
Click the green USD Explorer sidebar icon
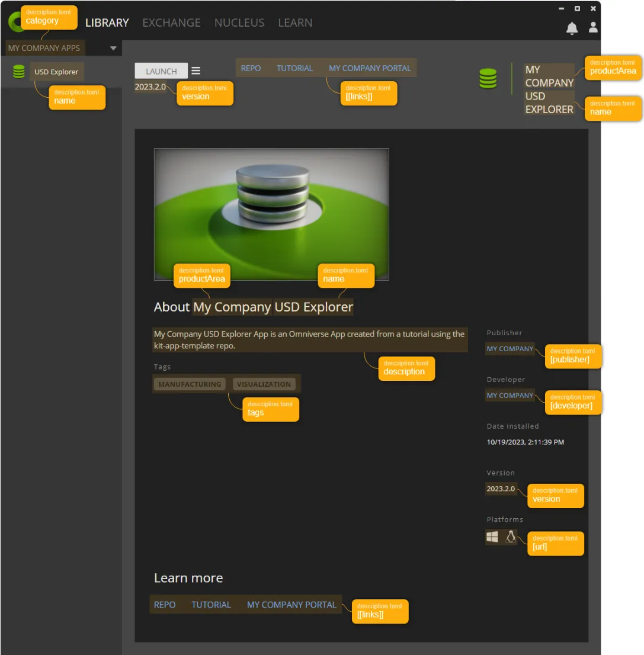[x=19, y=72]
